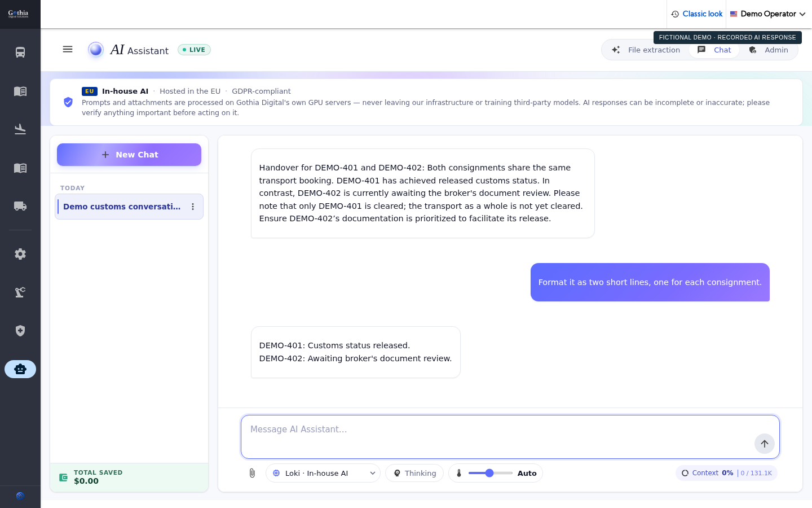The image size is (812, 508).
Task: Click the LIVE status badge
Action: [x=194, y=50]
